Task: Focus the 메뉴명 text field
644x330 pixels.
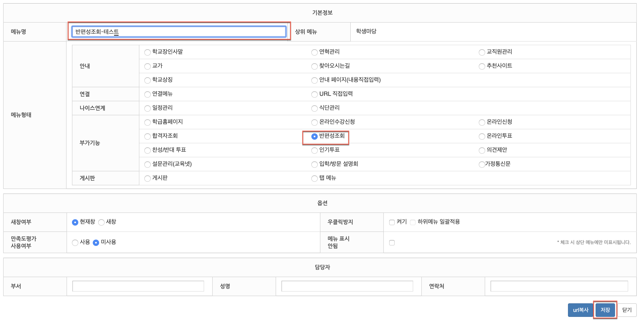Action: pyautogui.click(x=179, y=32)
